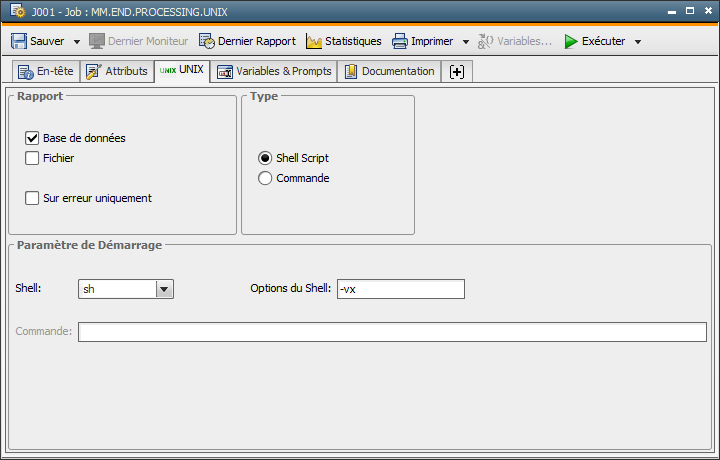The image size is (720, 460).
Task: Enable Sur erreur uniquement checkbox
Action: 32,198
